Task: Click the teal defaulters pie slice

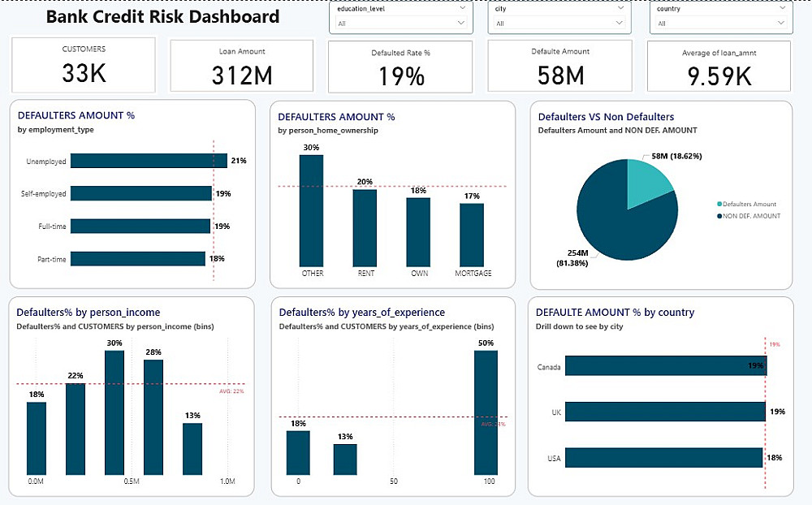Action: pos(647,181)
